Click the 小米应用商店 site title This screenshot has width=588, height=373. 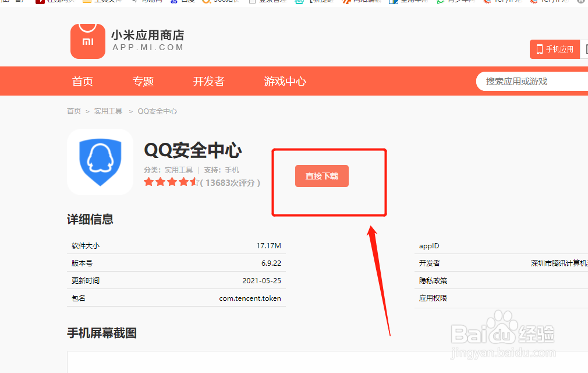[147, 36]
